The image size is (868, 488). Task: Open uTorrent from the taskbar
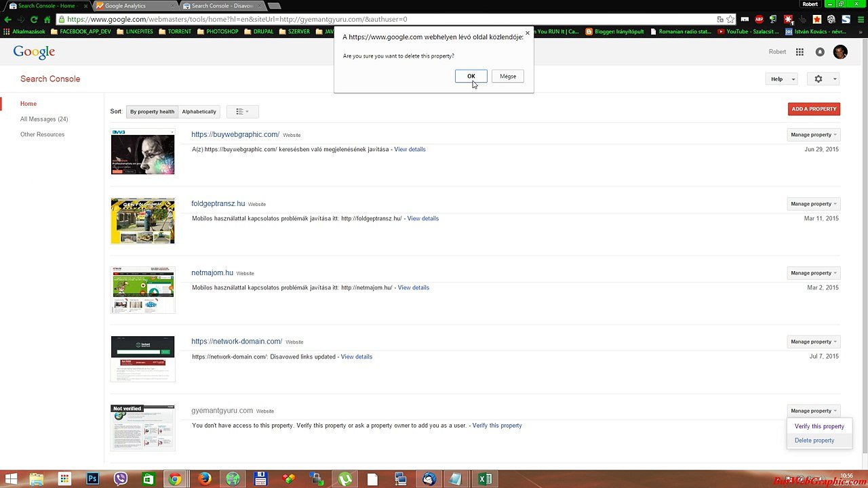pyautogui.click(x=345, y=479)
